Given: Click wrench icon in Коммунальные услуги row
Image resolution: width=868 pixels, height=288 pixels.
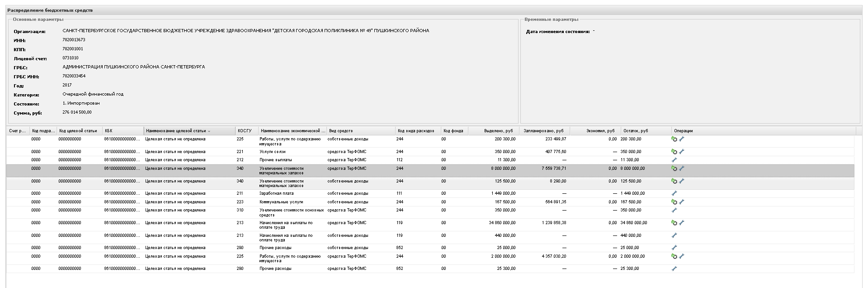Looking at the screenshot, I should tap(682, 202).
